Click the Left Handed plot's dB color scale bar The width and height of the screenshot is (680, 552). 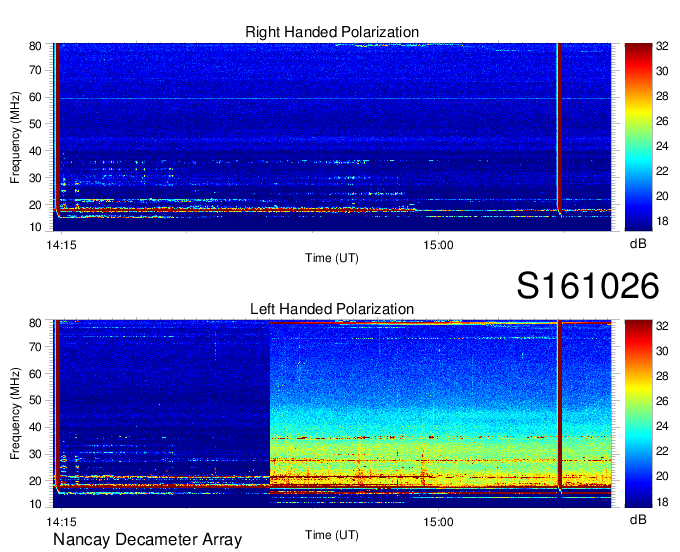coord(638,414)
